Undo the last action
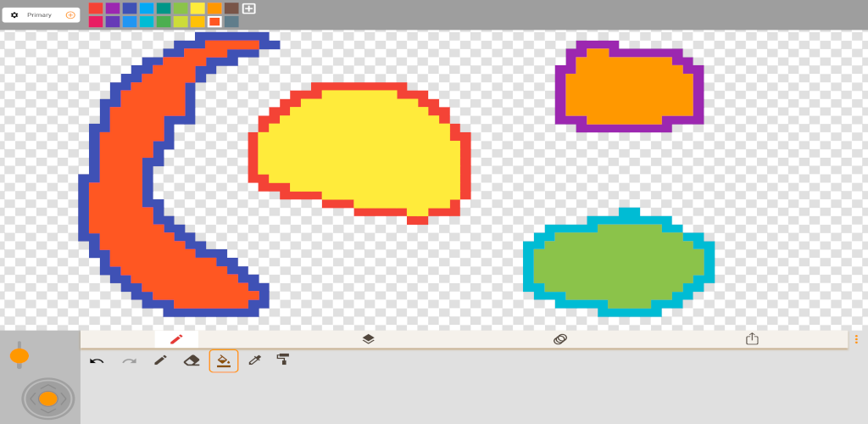 (97, 361)
